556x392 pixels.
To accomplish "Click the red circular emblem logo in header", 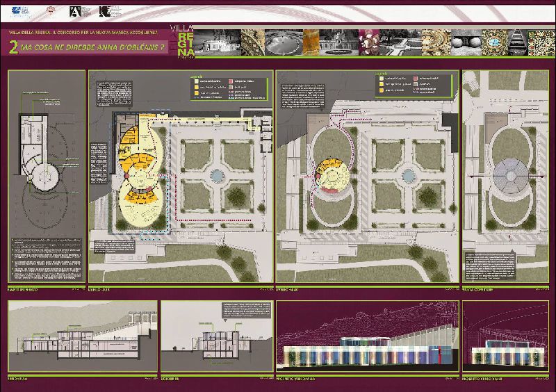I will [51, 11].
